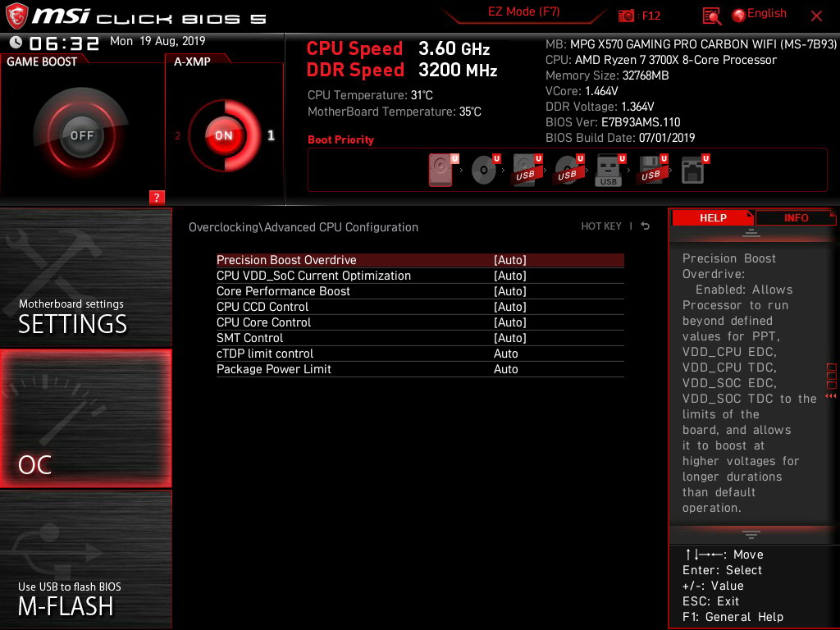Select the USB CD/DVD boot device icon
This screenshot has width=840, height=630.
tap(568, 170)
